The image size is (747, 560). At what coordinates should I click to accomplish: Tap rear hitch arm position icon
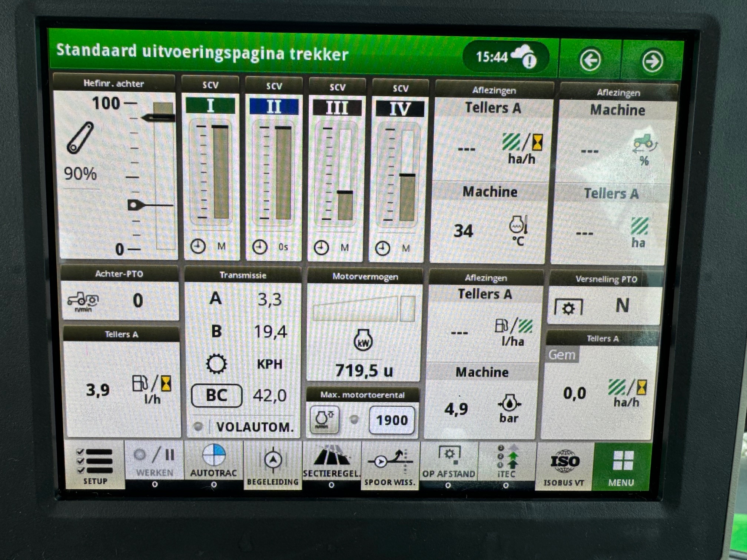(x=80, y=137)
